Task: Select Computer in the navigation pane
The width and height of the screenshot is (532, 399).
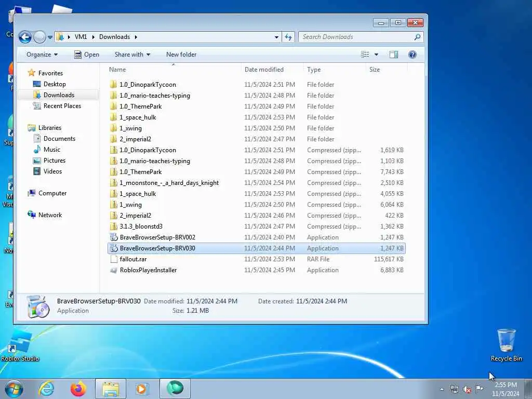Action: pyautogui.click(x=52, y=193)
